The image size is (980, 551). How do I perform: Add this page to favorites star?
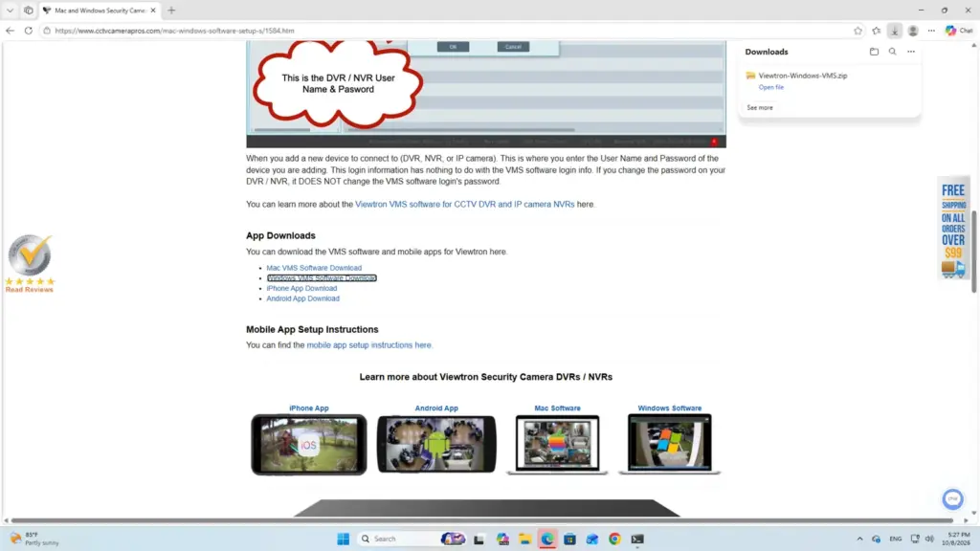click(x=857, y=30)
